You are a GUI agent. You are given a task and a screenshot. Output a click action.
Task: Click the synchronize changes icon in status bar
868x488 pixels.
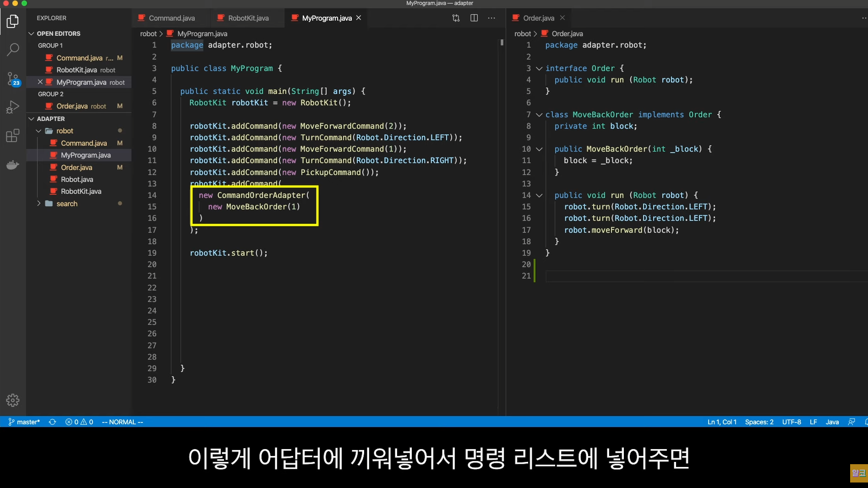(x=53, y=422)
